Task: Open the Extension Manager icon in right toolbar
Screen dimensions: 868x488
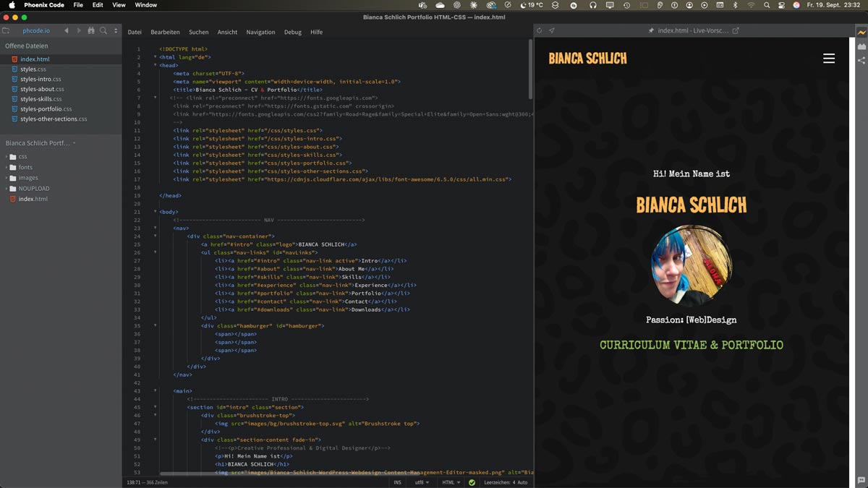Action: click(861, 46)
